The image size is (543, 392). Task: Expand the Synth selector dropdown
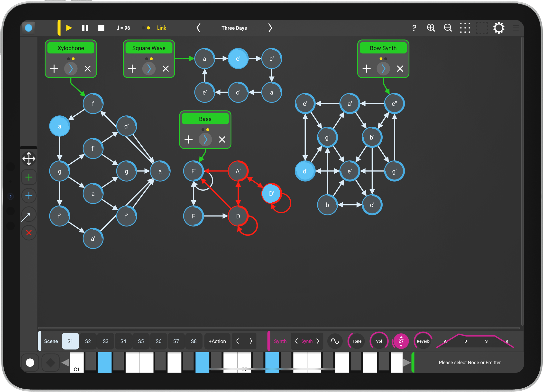click(308, 342)
